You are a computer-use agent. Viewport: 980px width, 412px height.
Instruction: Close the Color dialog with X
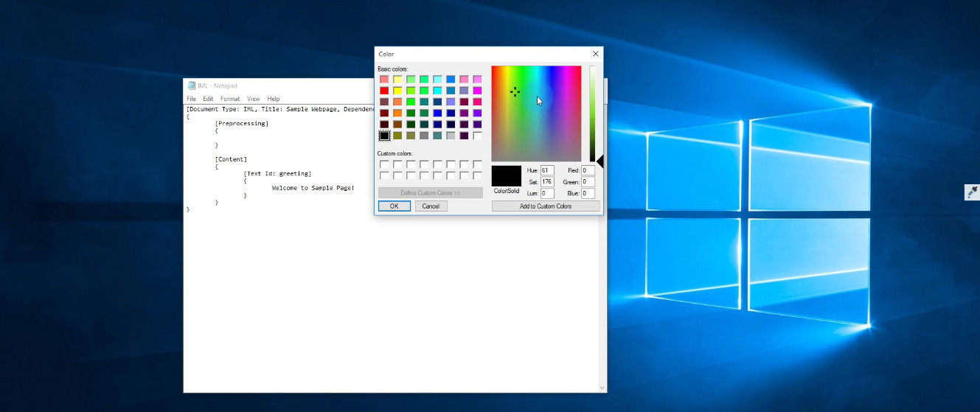click(x=596, y=54)
